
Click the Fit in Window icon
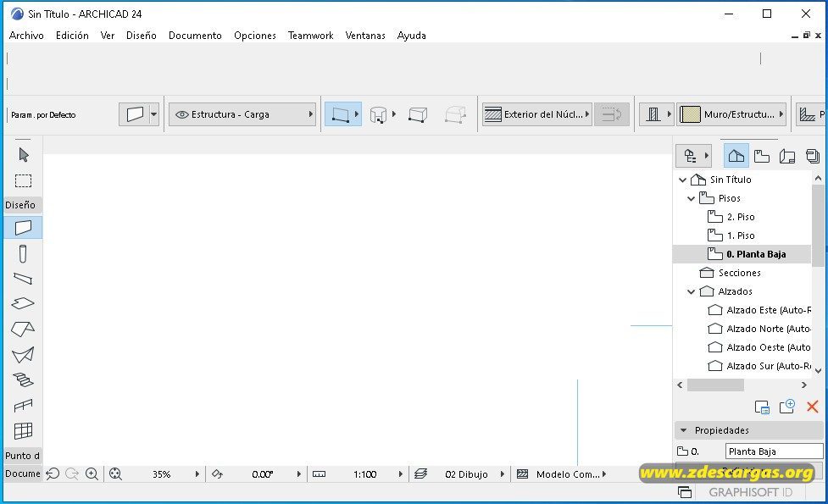(x=115, y=474)
